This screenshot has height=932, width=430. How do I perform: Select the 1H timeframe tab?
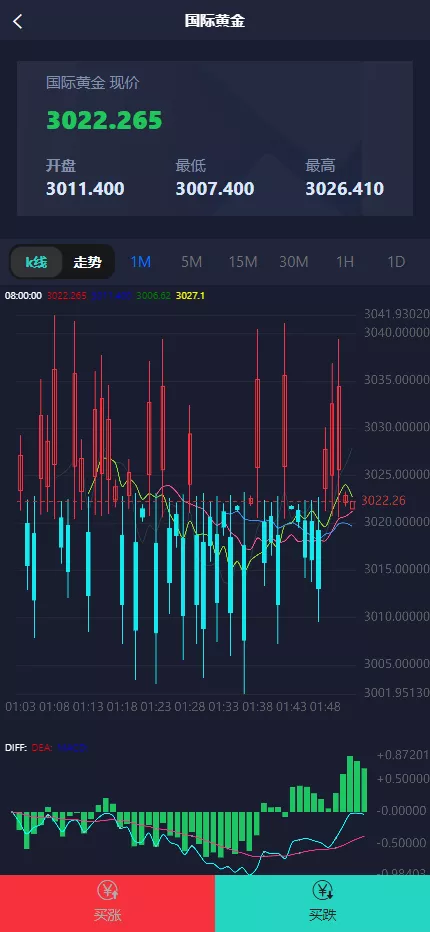click(345, 262)
